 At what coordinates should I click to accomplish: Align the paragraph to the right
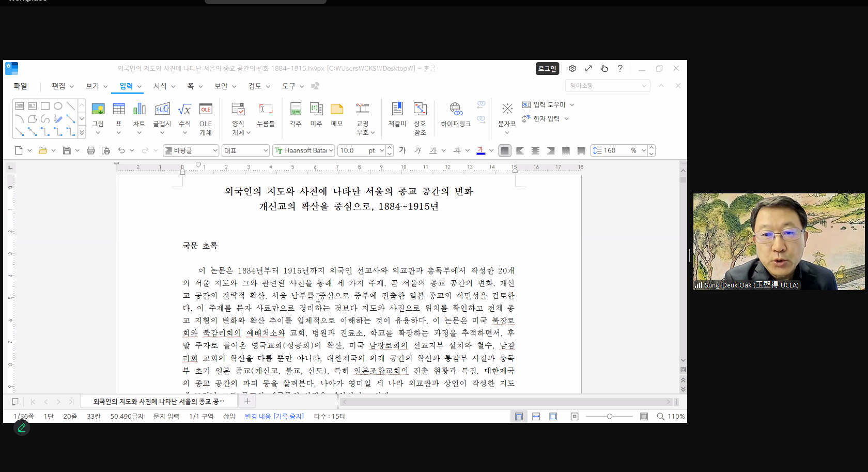551,150
